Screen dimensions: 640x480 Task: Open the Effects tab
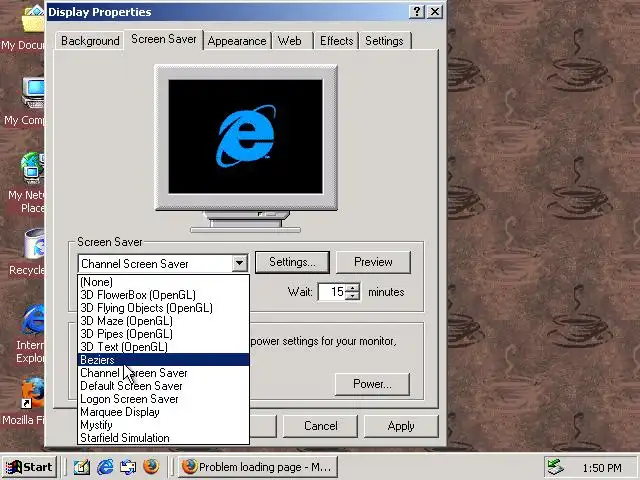[x=336, y=41]
